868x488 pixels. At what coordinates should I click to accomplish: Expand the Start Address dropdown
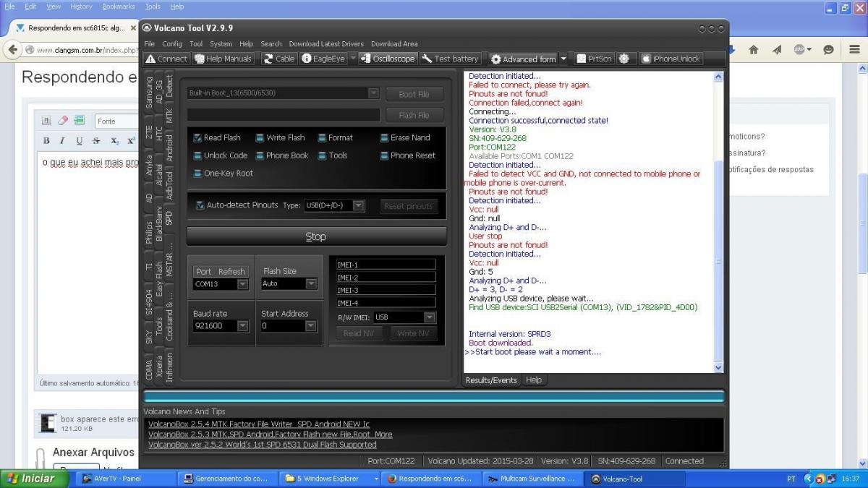click(311, 326)
